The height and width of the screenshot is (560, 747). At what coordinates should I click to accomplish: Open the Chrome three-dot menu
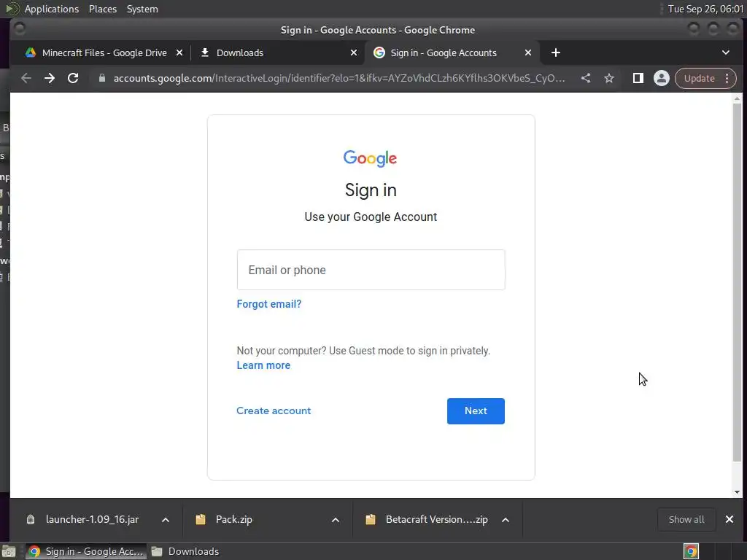(727, 78)
